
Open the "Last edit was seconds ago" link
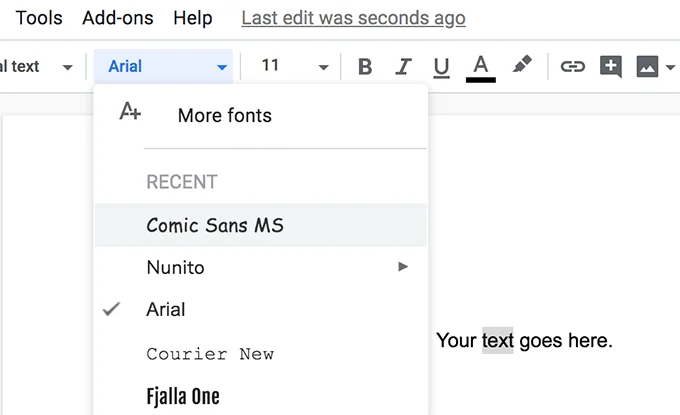pos(353,18)
